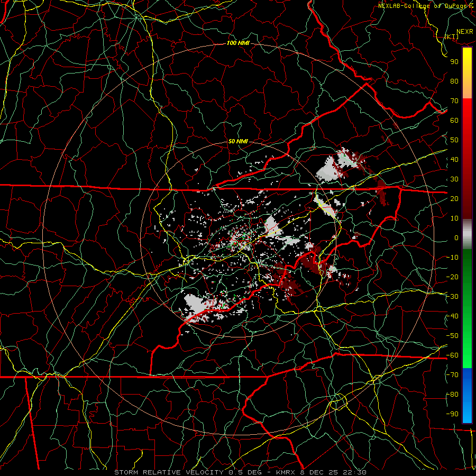Select the 70 value on velocity scale
The image size is (476, 476).
click(454, 101)
